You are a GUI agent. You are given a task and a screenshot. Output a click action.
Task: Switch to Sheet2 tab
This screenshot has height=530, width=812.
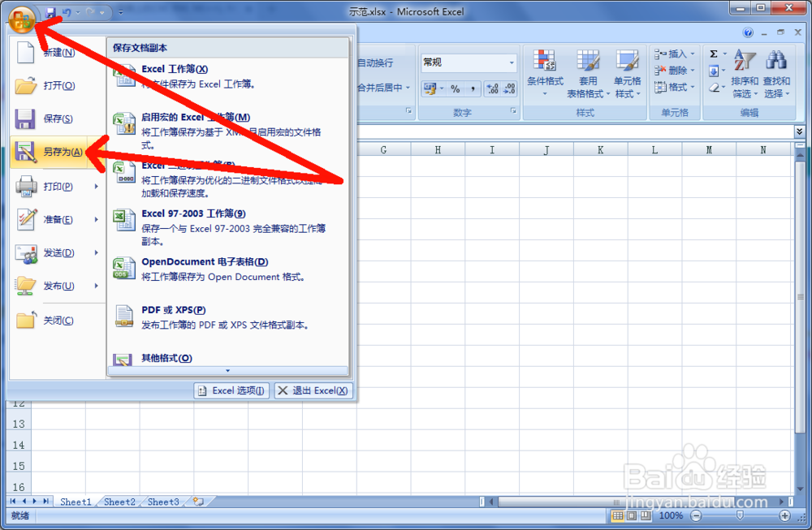coord(119,502)
